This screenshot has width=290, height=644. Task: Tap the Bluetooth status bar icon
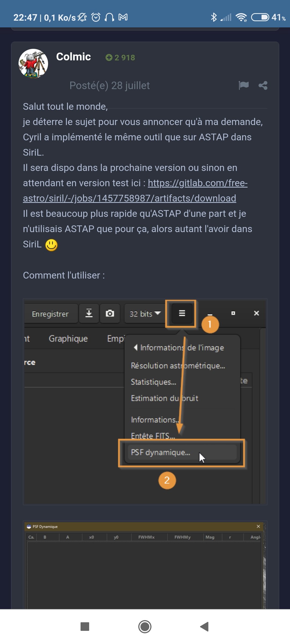214,17
